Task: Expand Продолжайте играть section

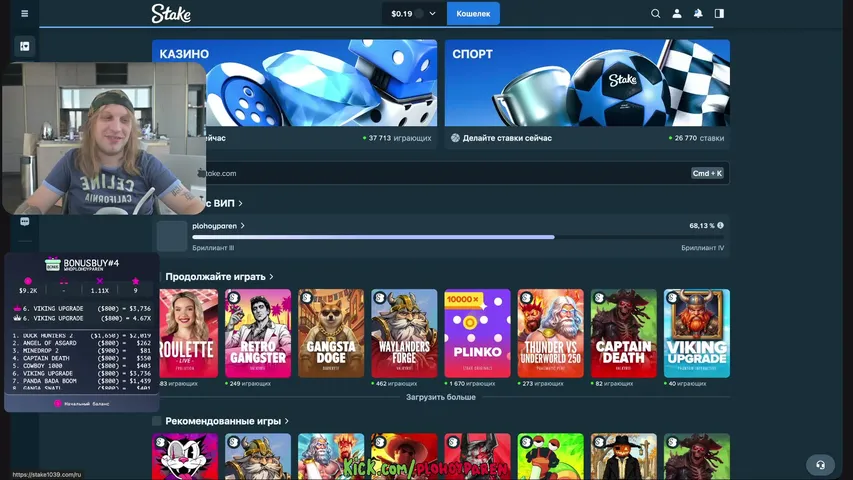Action: coord(219,276)
